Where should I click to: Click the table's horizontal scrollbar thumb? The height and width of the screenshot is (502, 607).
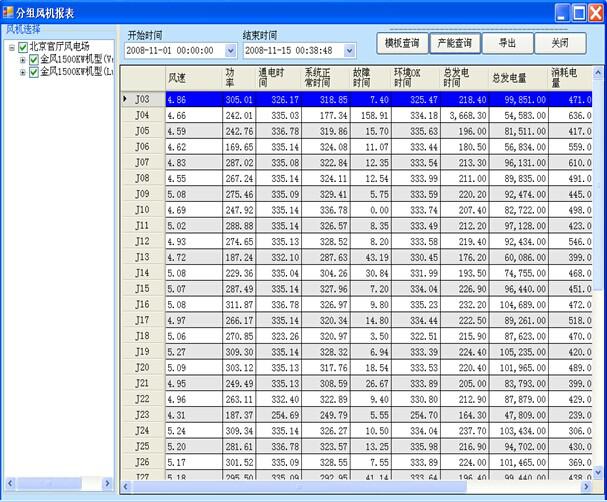click(299, 487)
